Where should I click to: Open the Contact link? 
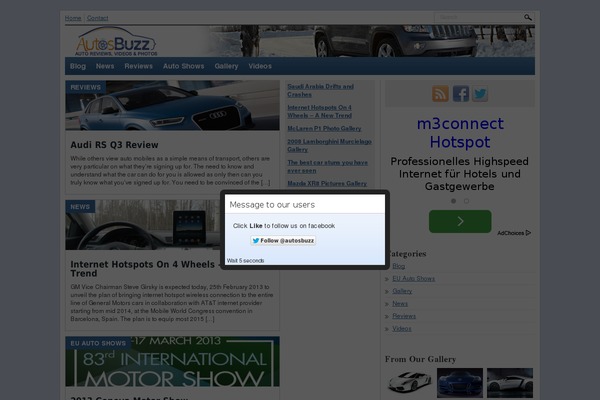point(98,18)
